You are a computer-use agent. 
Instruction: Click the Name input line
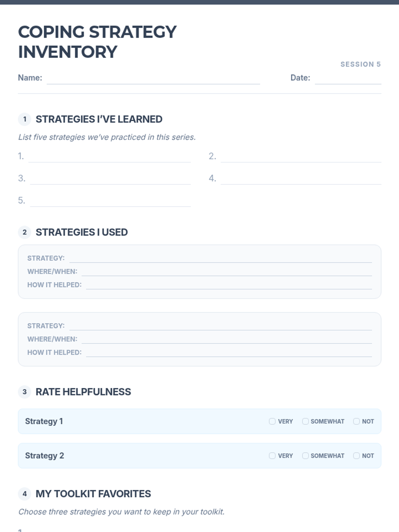pos(153,78)
